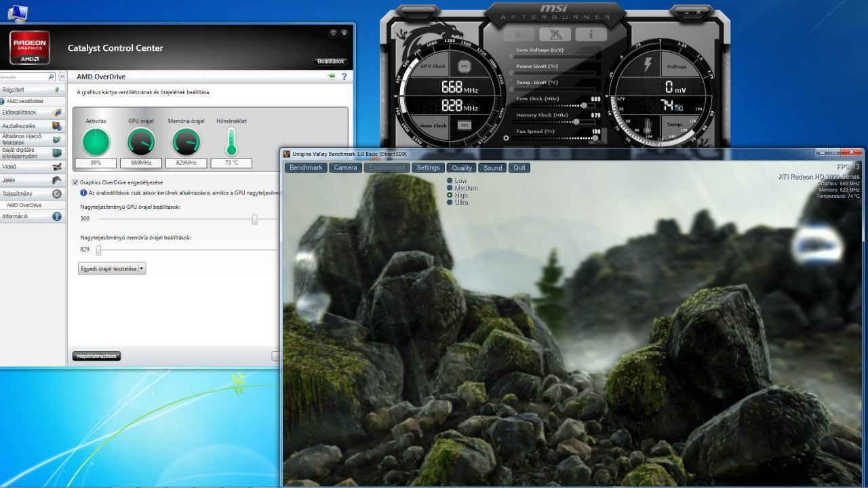Click the Unigine Valley window title icon

[287, 153]
